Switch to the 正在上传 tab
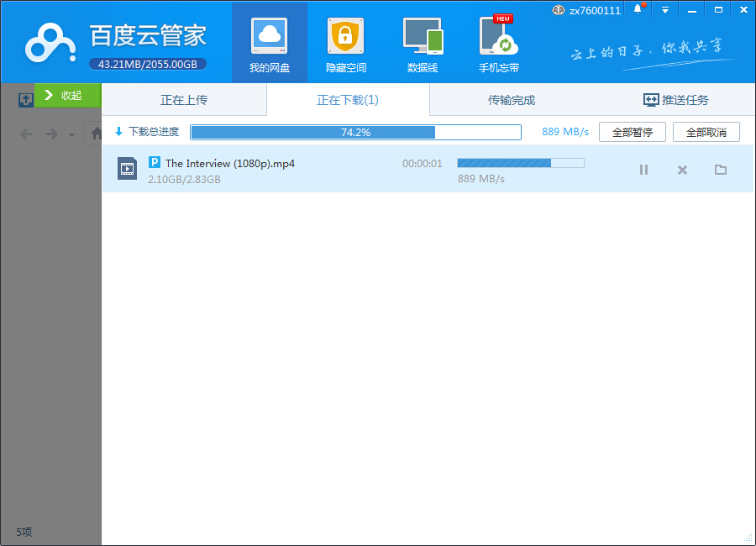Image resolution: width=756 pixels, height=546 pixels. pos(184,100)
